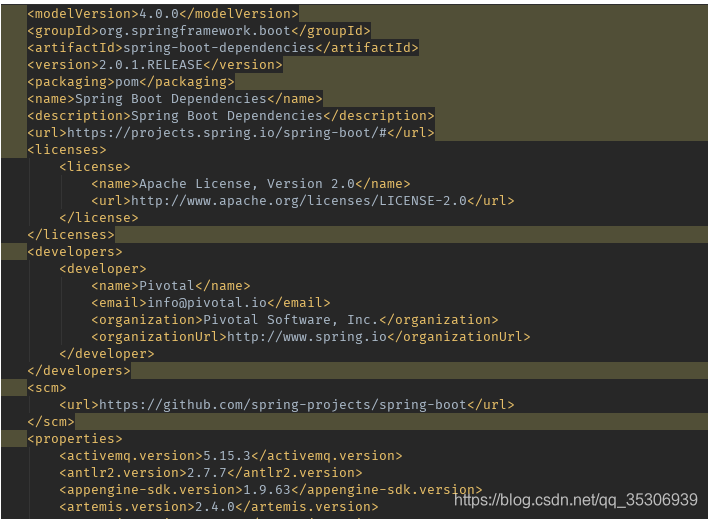Select the groupId org.springframework.boot line
The width and height of the screenshot is (708, 519).
pos(199,31)
